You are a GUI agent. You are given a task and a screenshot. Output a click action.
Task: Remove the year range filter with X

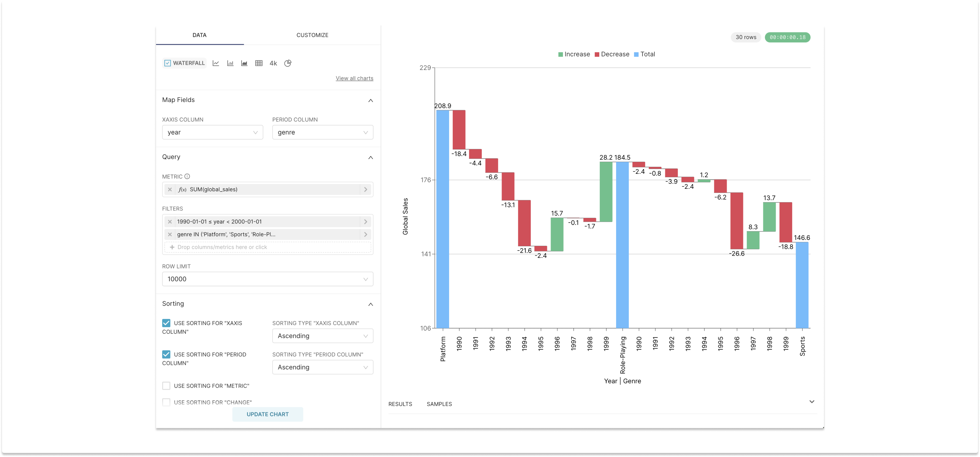(x=170, y=222)
